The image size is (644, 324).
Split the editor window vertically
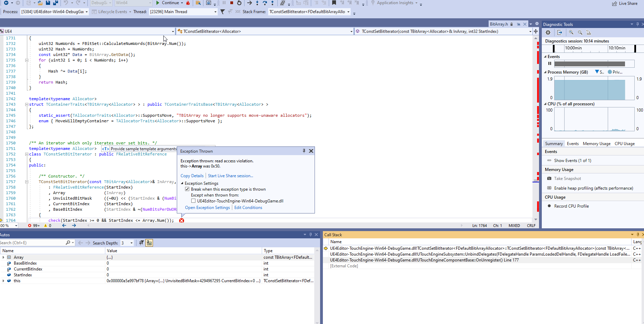tap(536, 31)
